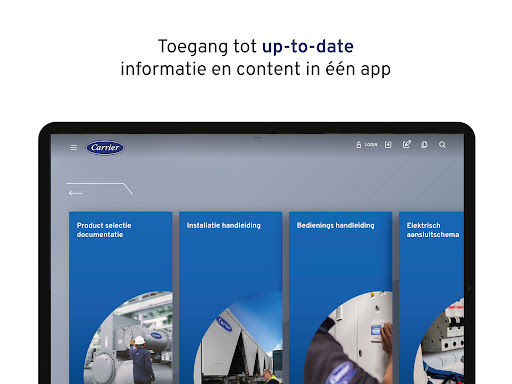This screenshot has width=512, height=384.
Task: Open Installatie handleiding card
Action: (231, 298)
